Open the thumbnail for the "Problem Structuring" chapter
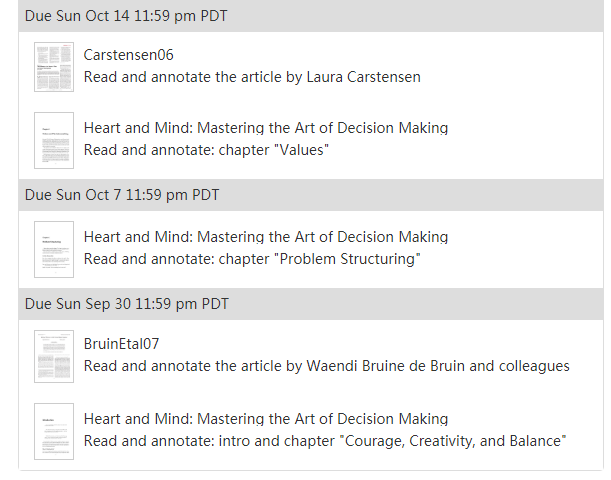The height and width of the screenshot is (480, 611). [x=54, y=249]
